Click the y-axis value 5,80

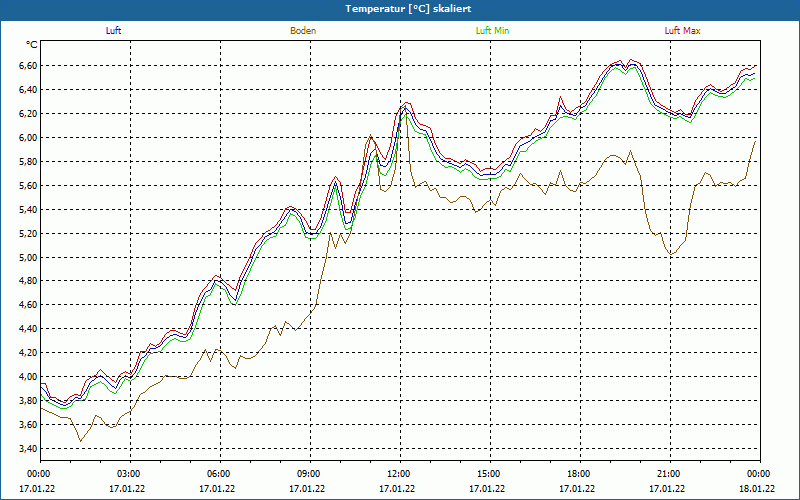28,162
